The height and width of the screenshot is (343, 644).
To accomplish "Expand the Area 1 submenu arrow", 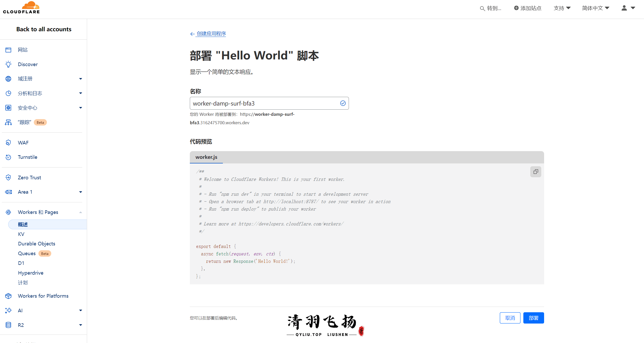I will pyautogui.click(x=81, y=192).
